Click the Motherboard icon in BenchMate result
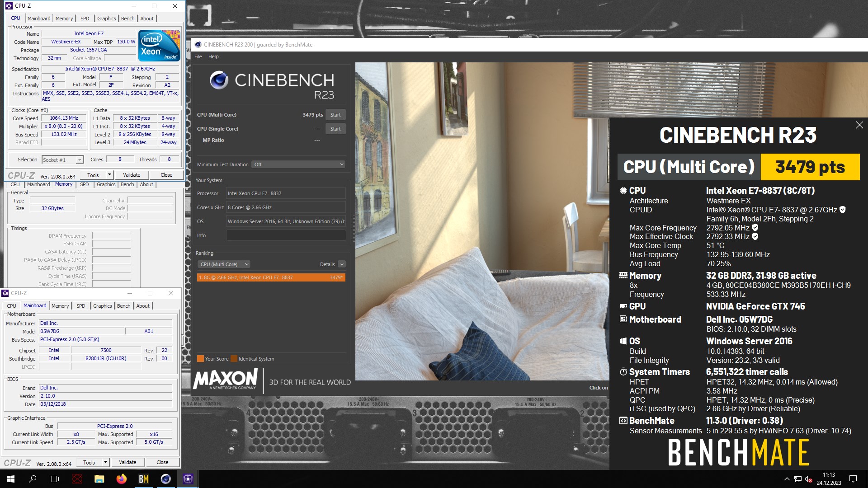This screenshot has width=868, height=488. point(623,319)
